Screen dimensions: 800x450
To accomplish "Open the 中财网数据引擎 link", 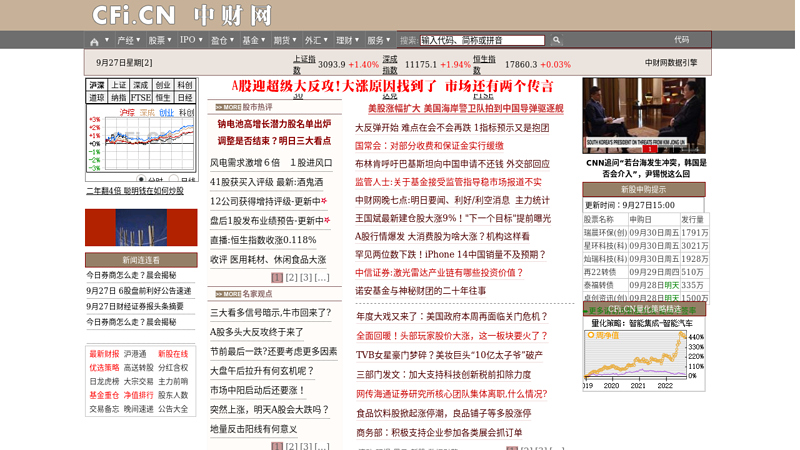I will [x=671, y=63].
